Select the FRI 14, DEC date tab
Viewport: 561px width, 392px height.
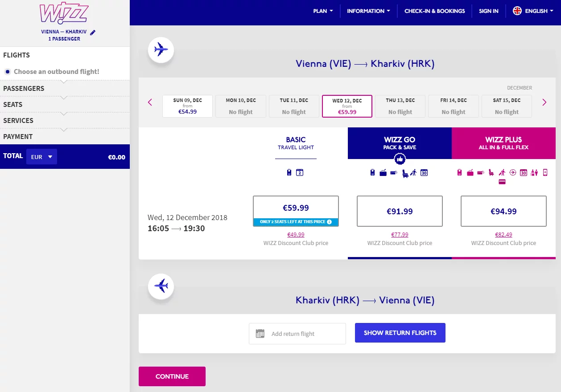[454, 106]
